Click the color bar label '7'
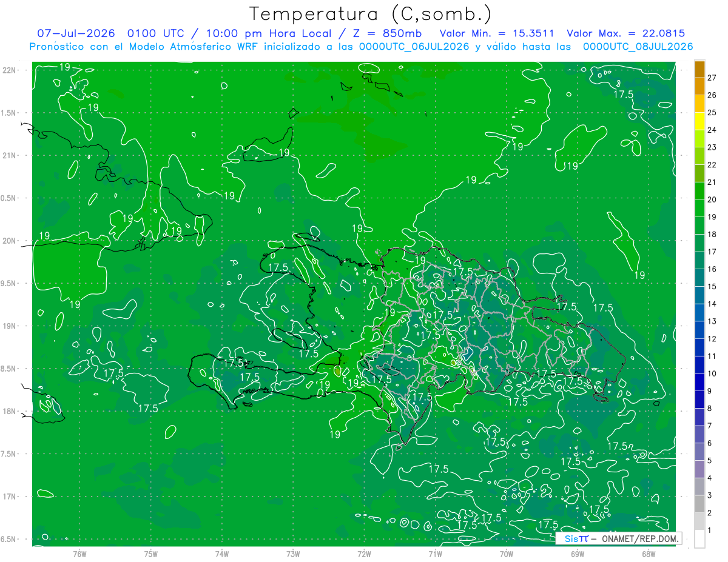This screenshot has width=728, height=562. 710,426
